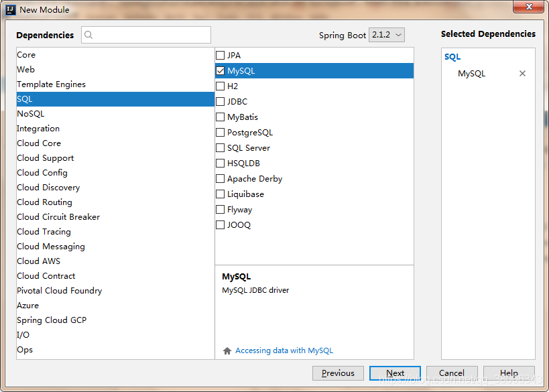The width and height of the screenshot is (549, 392).
Task: Check SQL Server dependency
Action: [221, 147]
